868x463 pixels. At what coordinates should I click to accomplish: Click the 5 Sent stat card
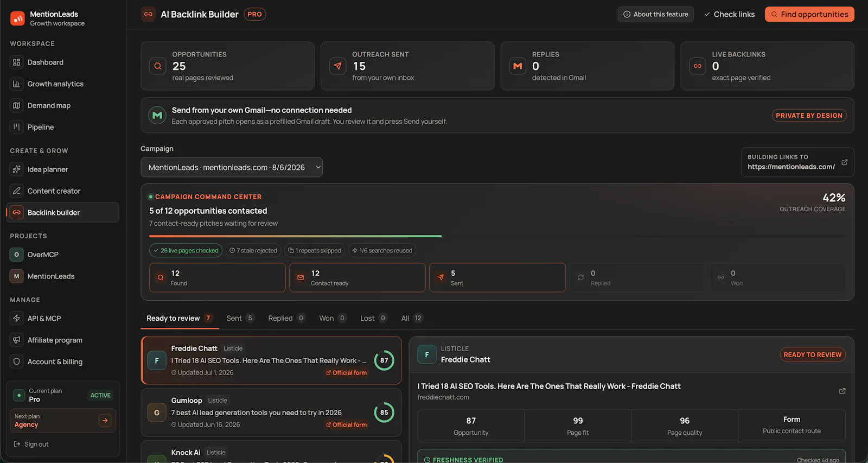(497, 278)
